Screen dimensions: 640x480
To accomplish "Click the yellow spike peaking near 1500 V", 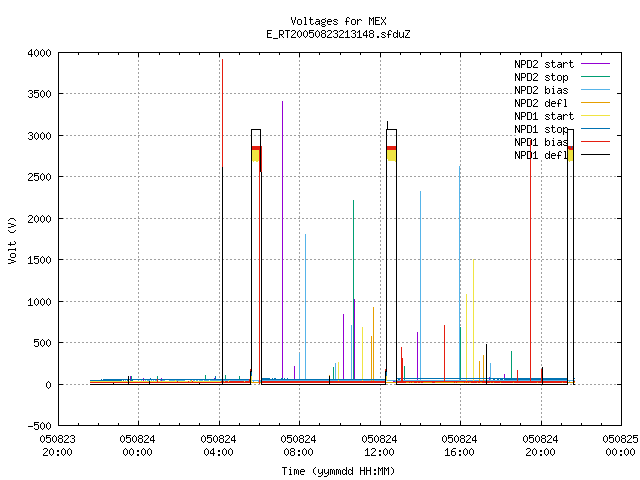I will (x=473, y=318).
